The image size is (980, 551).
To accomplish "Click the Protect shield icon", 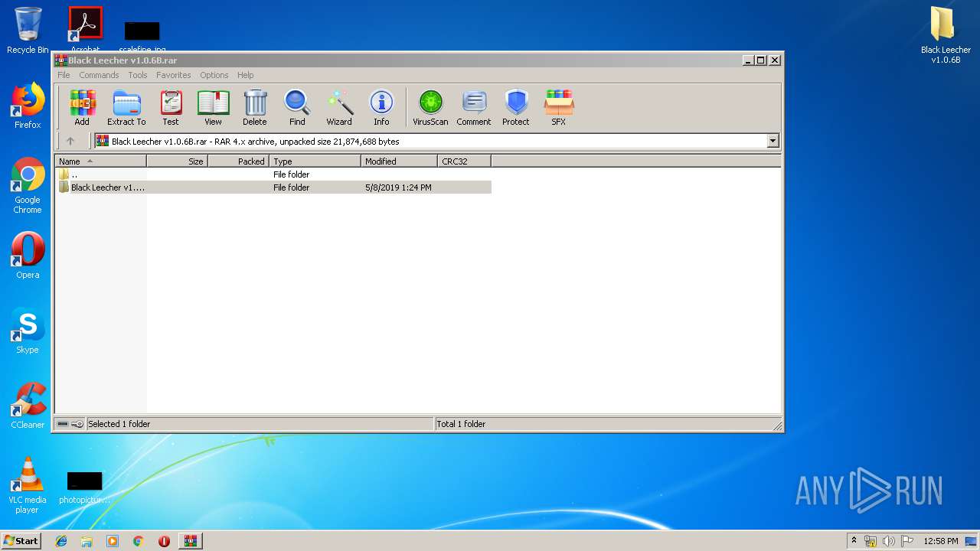I will click(x=516, y=108).
